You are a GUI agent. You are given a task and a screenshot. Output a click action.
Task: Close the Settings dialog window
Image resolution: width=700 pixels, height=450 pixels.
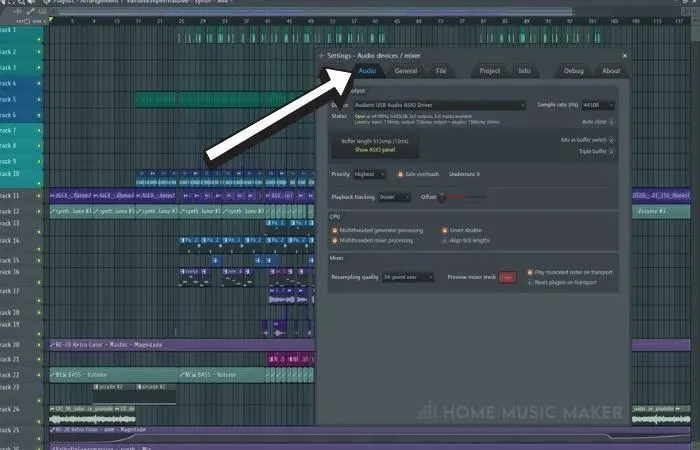coord(625,55)
